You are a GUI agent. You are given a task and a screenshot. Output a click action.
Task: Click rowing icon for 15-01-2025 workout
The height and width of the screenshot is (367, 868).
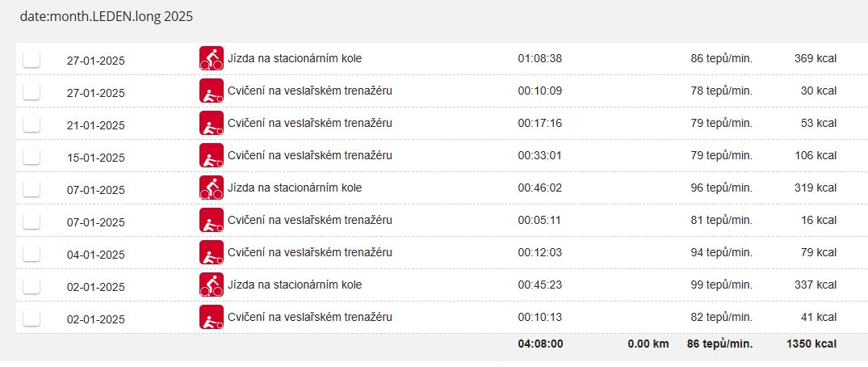(x=211, y=155)
